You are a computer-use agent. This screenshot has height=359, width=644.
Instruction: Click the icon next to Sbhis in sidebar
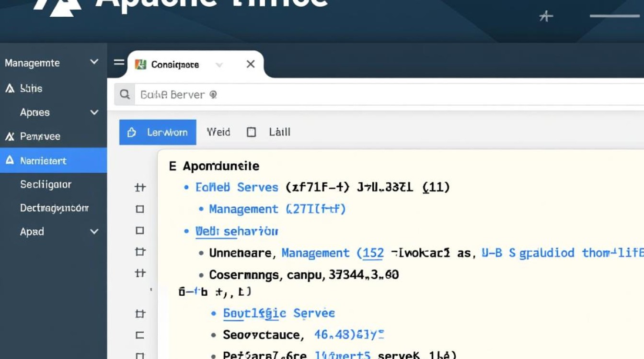point(10,89)
